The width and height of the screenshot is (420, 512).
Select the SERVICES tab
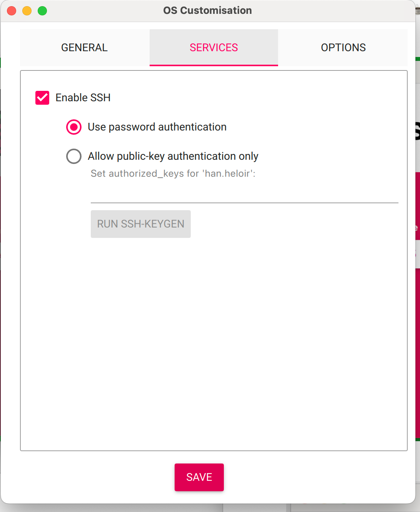(x=213, y=47)
